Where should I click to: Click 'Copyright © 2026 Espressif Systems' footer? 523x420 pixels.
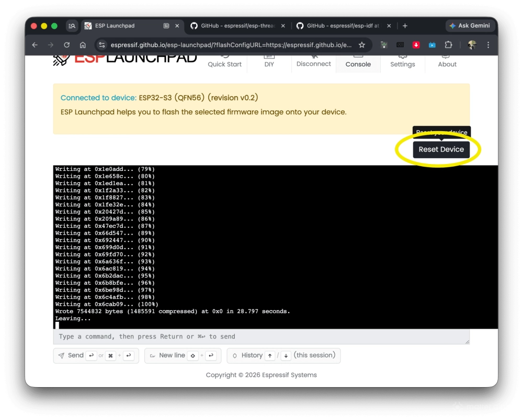[261, 375]
